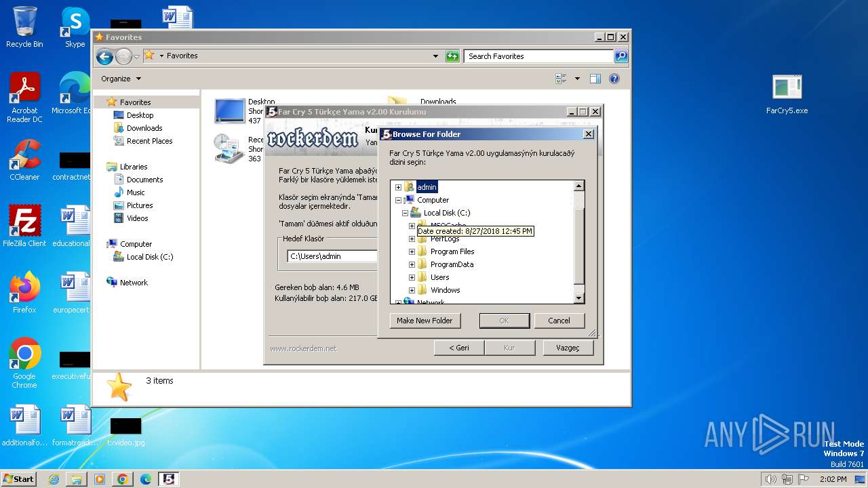Viewport: 868px width, 488px height.
Task: Expand the Program Files folder node
Action: coord(412,251)
